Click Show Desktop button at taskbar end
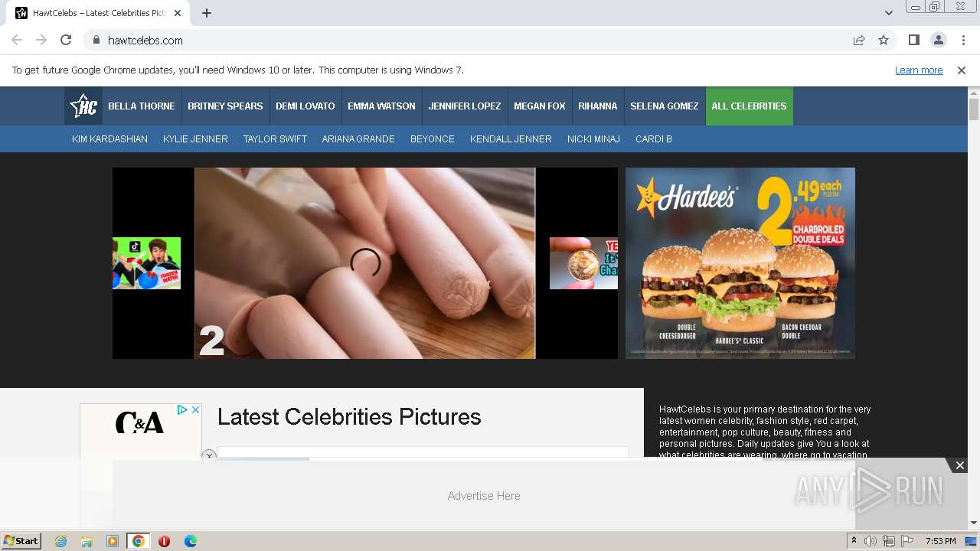This screenshot has height=551, width=980. [x=972, y=541]
